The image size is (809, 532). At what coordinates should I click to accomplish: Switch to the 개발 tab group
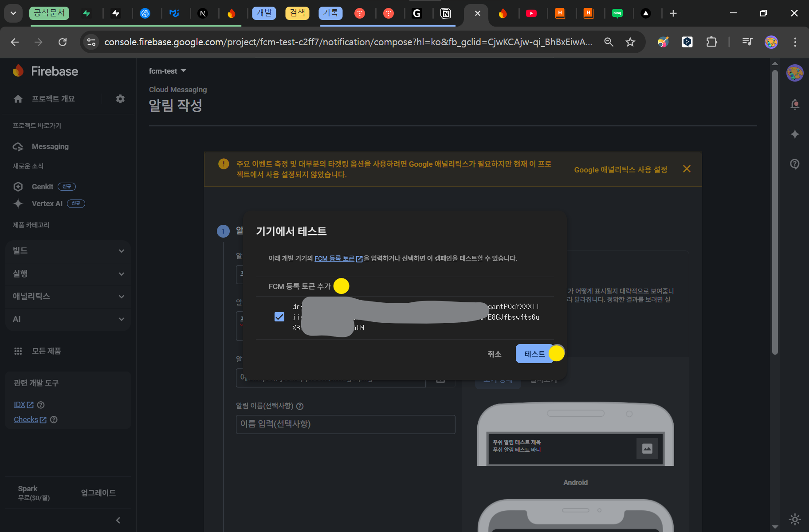pos(264,13)
